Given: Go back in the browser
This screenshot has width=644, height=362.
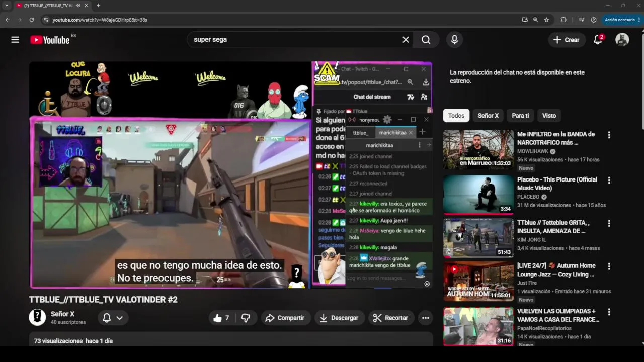Looking at the screenshot, I should click(8, 20).
